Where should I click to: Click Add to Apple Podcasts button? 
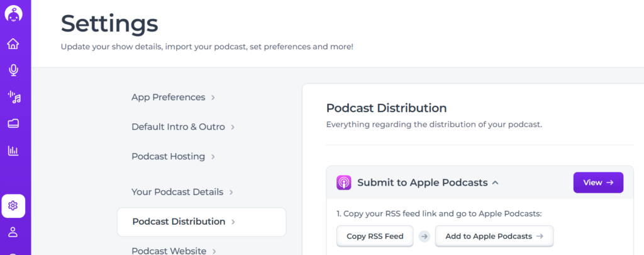(494, 236)
